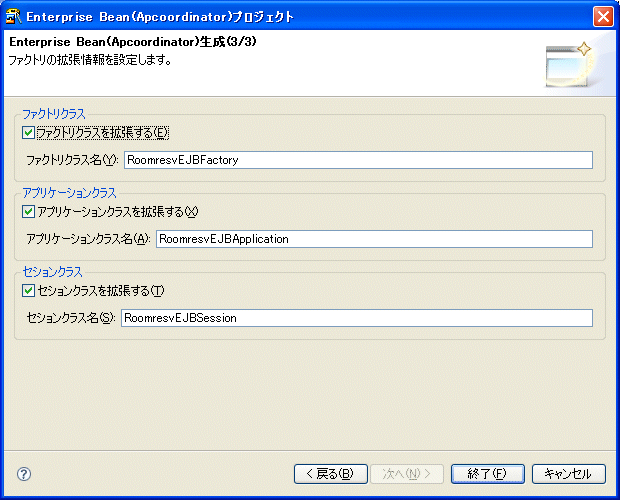Click the ファクトリクラス group heading
This screenshot has width=620, height=500.
pyautogui.click(x=54, y=114)
